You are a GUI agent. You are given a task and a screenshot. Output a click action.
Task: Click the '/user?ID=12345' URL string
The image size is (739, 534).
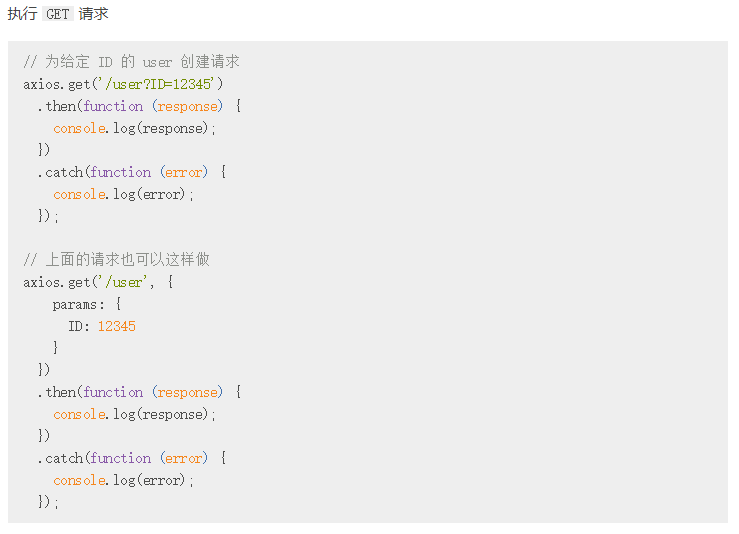point(156,84)
